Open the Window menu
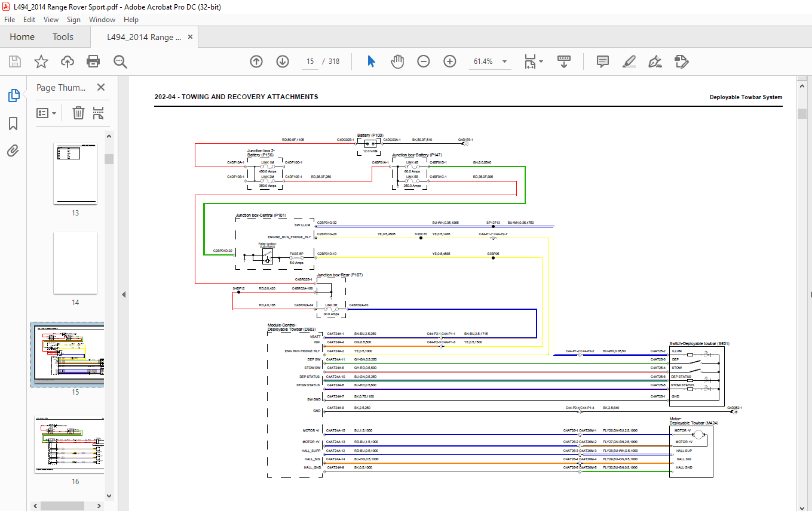Viewport: 812px width, 511px height. pyautogui.click(x=102, y=20)
